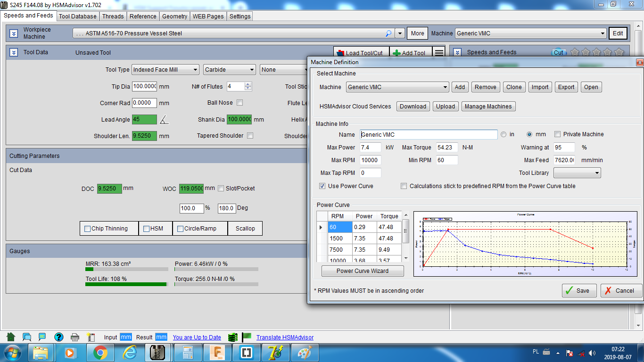This screenshot has height=362, width=644.
Task: Open the Threads tab
Action: [113, 16]
